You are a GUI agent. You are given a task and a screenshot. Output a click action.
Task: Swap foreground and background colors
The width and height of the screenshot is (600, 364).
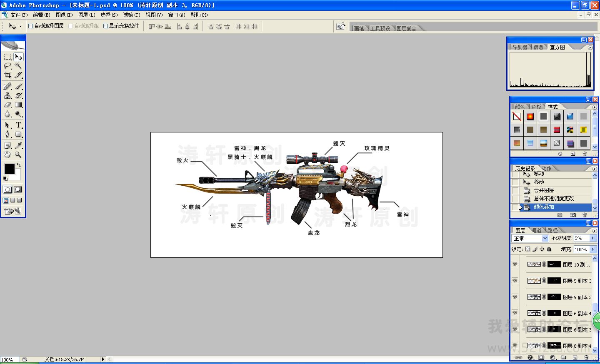tap(19, 165)
